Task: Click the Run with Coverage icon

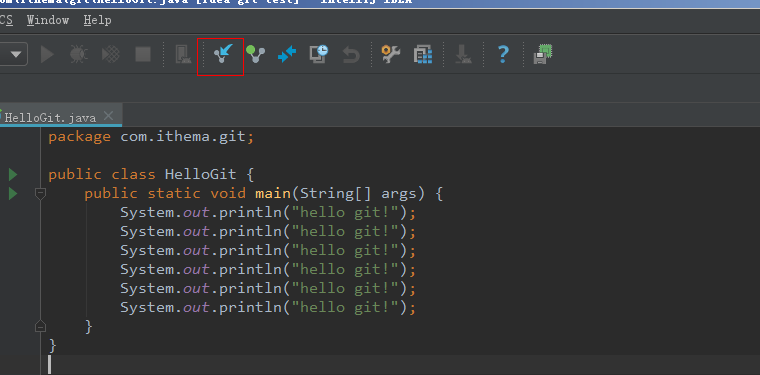Action: [x=111, y=54]
